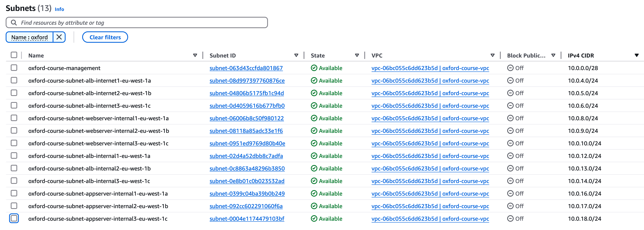The height and width of the screenshot is (230, 644).
Task: Select the oxford-course-management subnet checkbox
Action: (14, 68)
